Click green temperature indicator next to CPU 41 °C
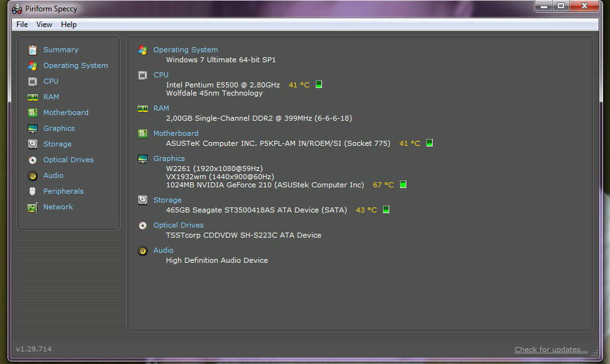This screenshot has width=610, height=364. click(319, 84)
